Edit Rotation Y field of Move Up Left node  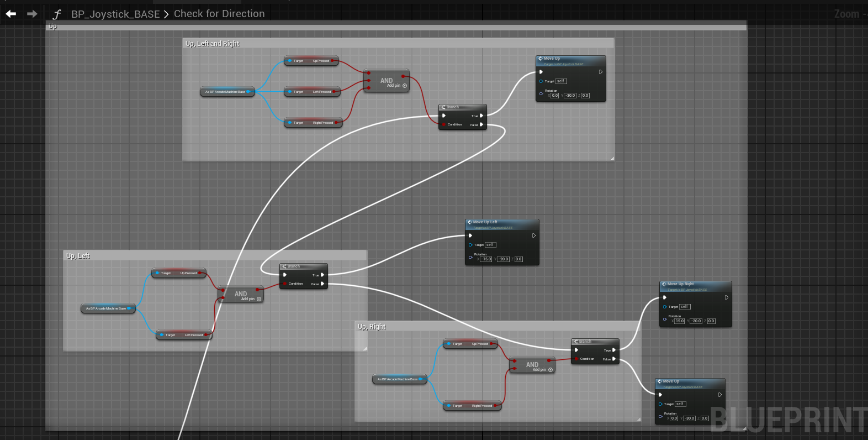504,259
